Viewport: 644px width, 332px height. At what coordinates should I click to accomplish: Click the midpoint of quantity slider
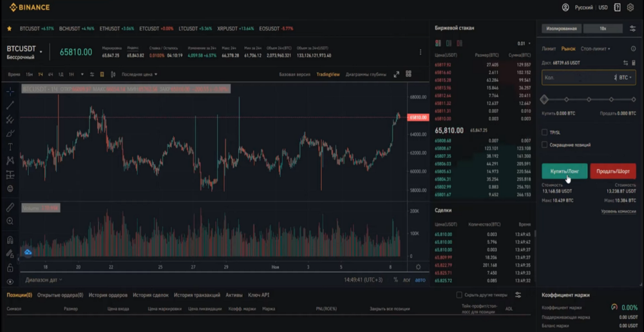pyautogui.click(x=589, y=99)
